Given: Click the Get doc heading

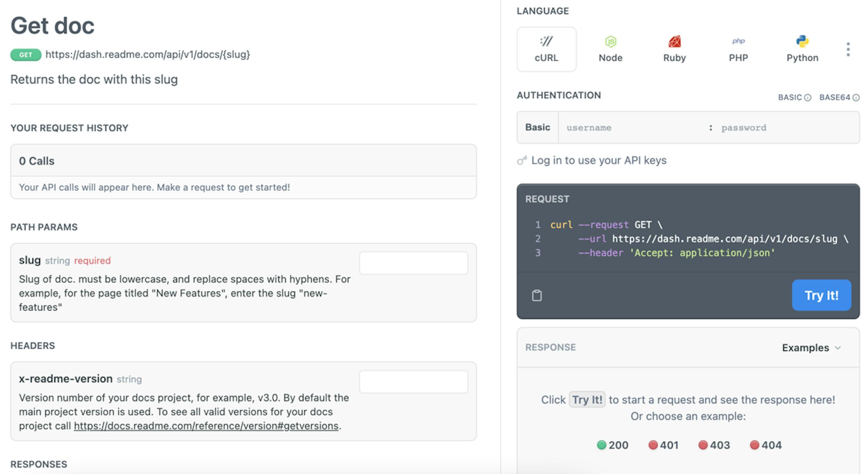Looking at the screenshot, I should [52, 26].
